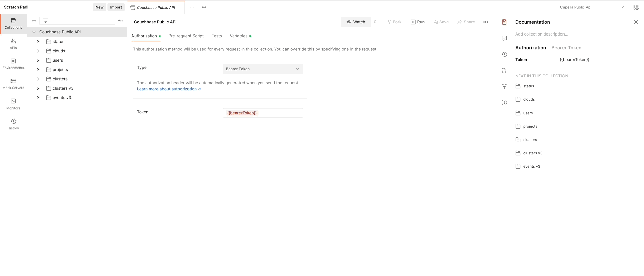Open environment quick look icon

tap(636, 7)
